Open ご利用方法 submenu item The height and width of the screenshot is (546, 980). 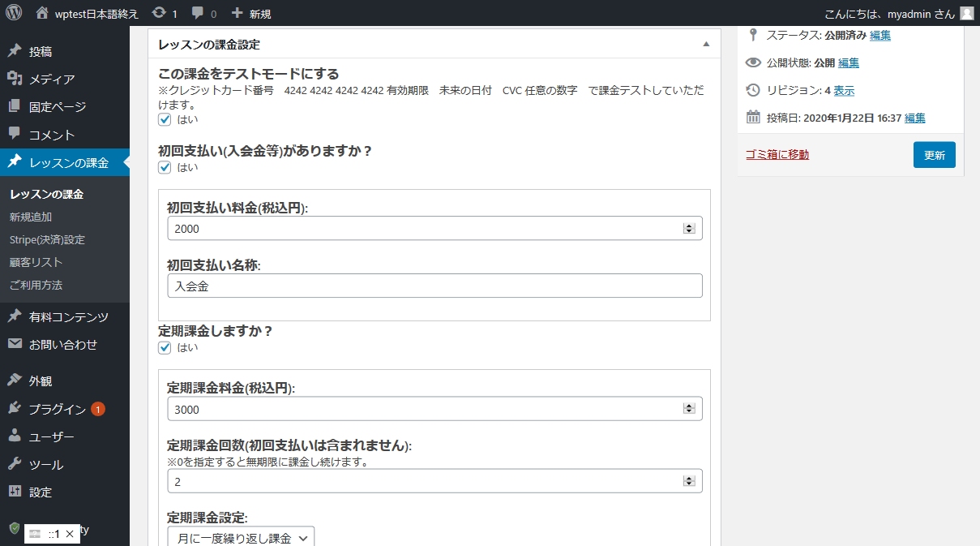coord(36,285)
